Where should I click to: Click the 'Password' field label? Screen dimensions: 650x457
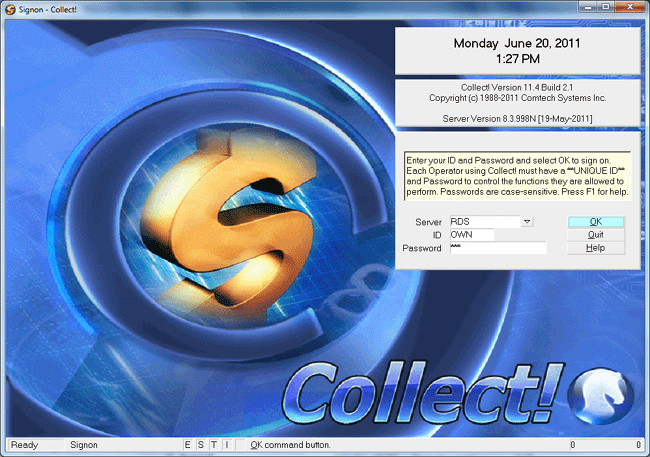tap(422, 248)
